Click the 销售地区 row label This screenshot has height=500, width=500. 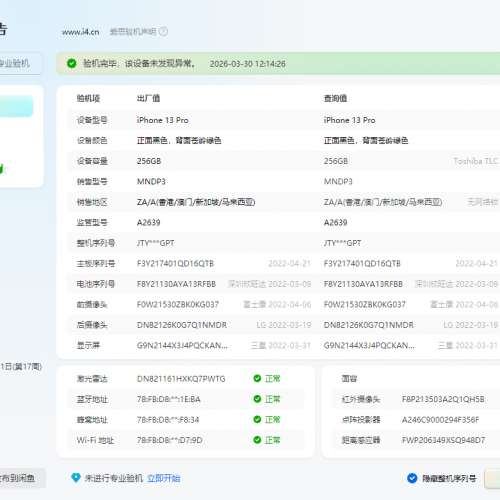click(92, 202)
